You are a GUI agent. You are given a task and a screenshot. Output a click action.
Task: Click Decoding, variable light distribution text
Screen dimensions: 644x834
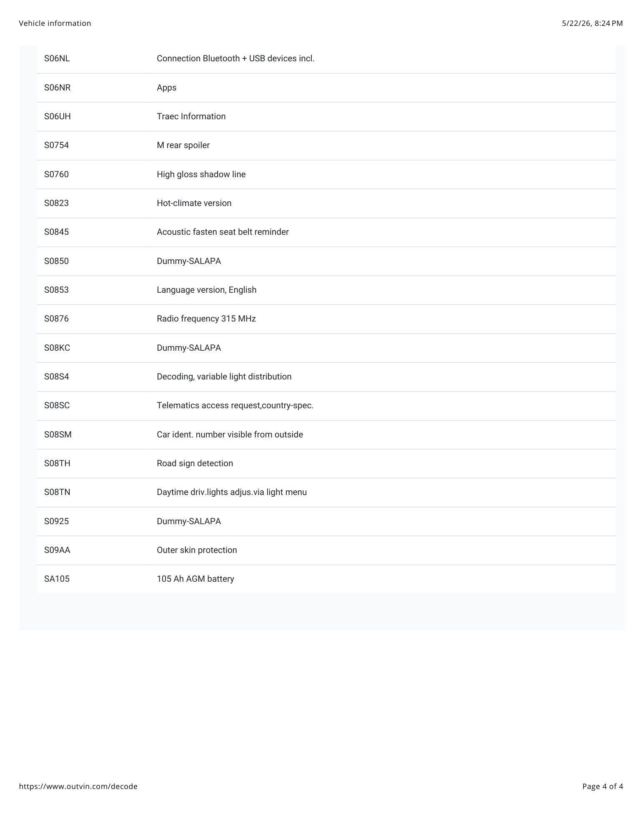pyautogui.click(x=224, y=377)
